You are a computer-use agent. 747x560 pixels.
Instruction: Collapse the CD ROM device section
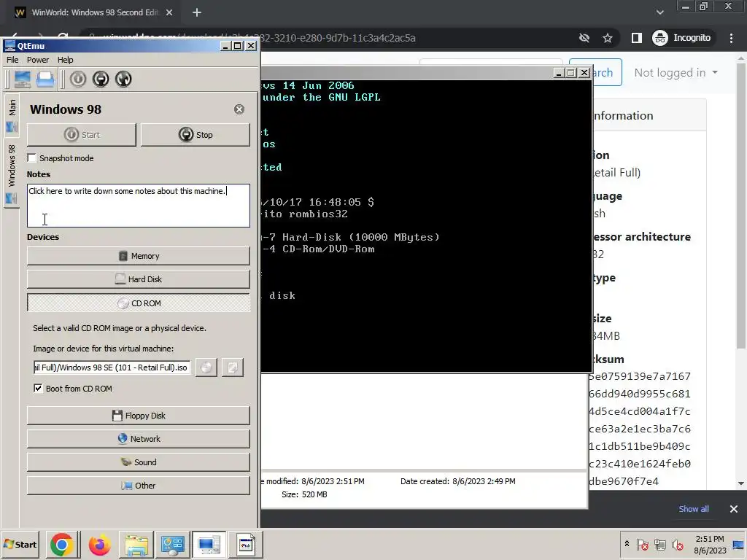(x=138, y=303)
